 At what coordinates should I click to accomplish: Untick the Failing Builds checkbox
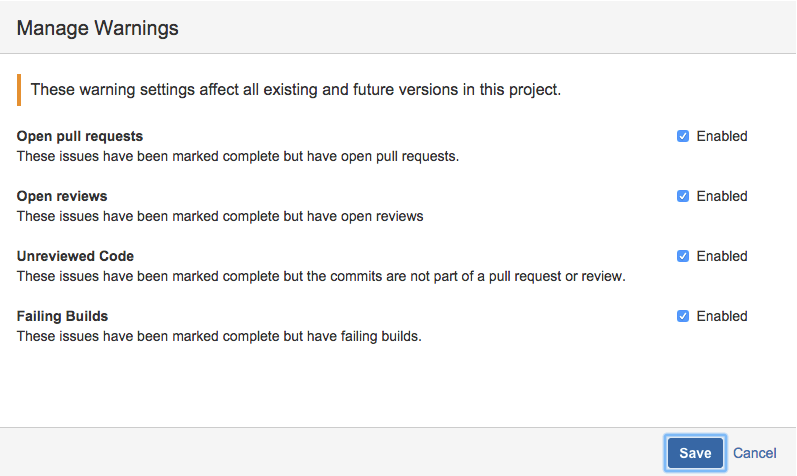click(x=683, y=316)
